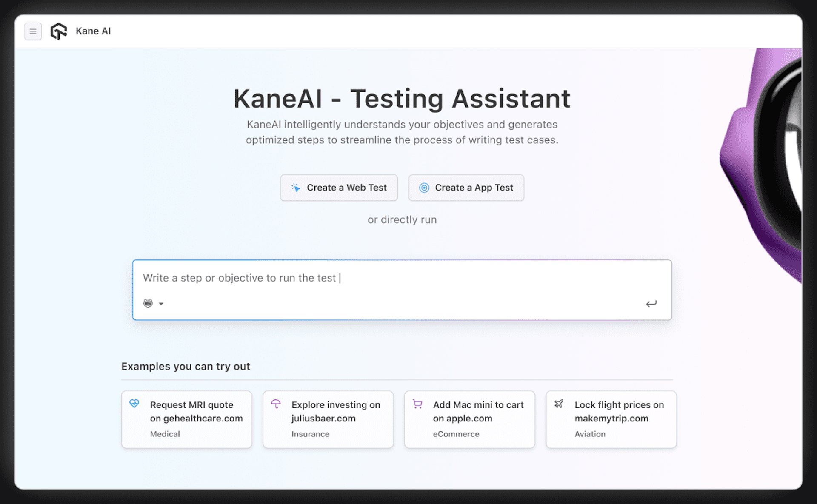Click the agent avatar icon in input box
Screen dimensions: 817x504
coord(148,303)
